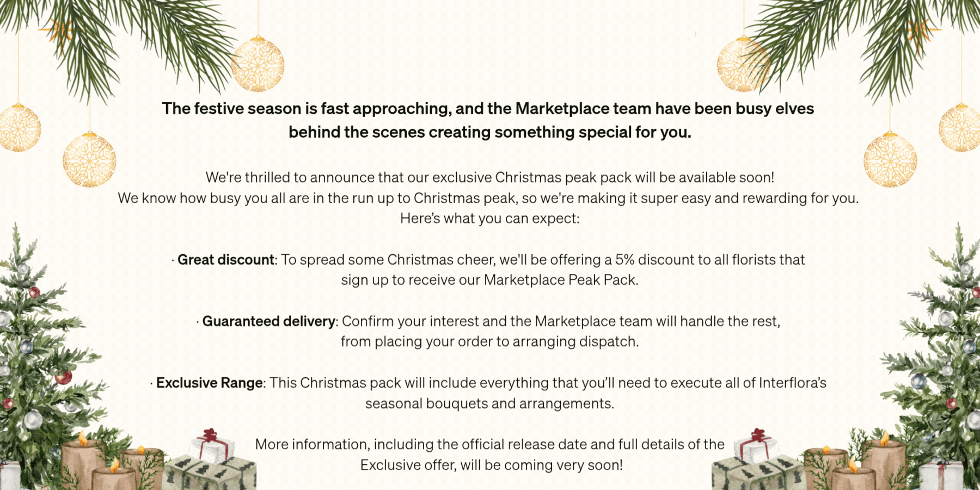Click the gold ornament beside the left pine branch
980x490 pixels.
258,64
